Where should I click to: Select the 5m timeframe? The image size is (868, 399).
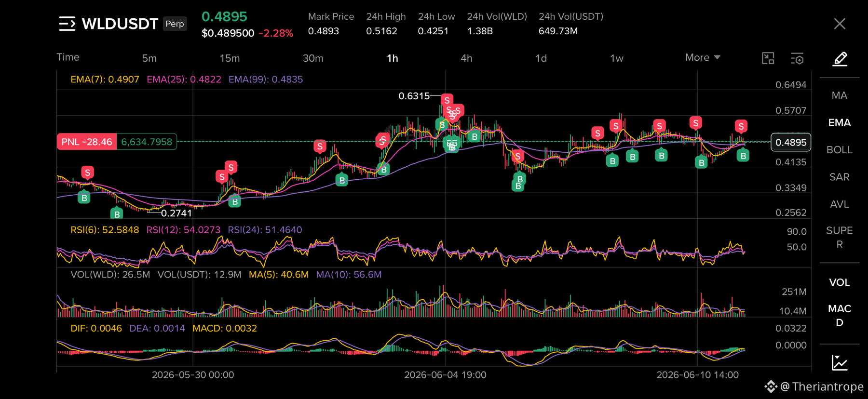pos(149,58)
